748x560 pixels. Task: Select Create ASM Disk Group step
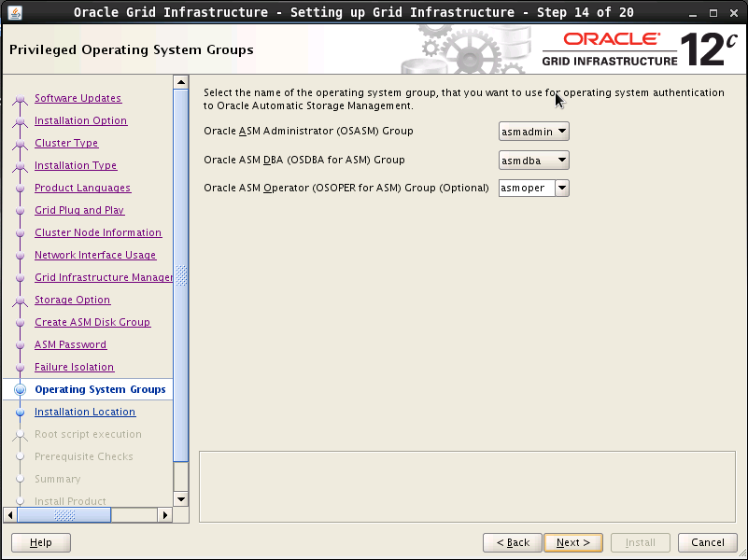[92, 322]
